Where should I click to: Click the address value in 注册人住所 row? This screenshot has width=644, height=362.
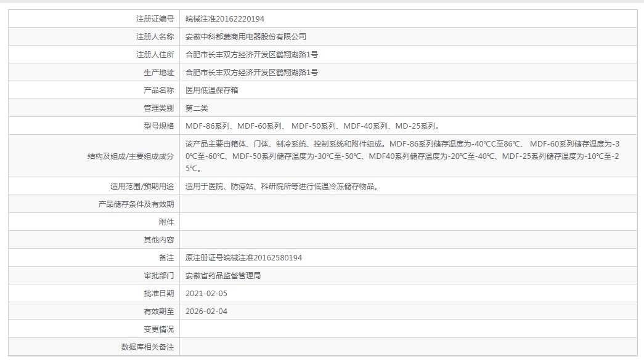[251, 55]
